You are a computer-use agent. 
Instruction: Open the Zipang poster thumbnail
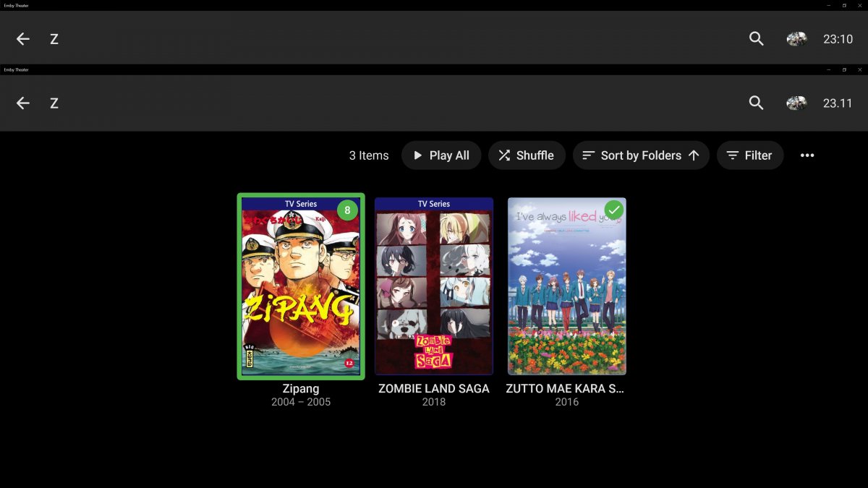tap(301, 286)
